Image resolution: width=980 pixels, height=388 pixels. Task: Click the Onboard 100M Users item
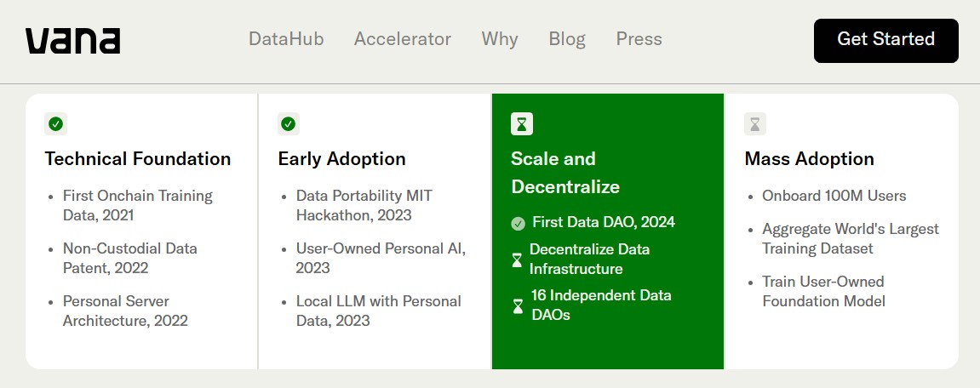coord(834,196)
